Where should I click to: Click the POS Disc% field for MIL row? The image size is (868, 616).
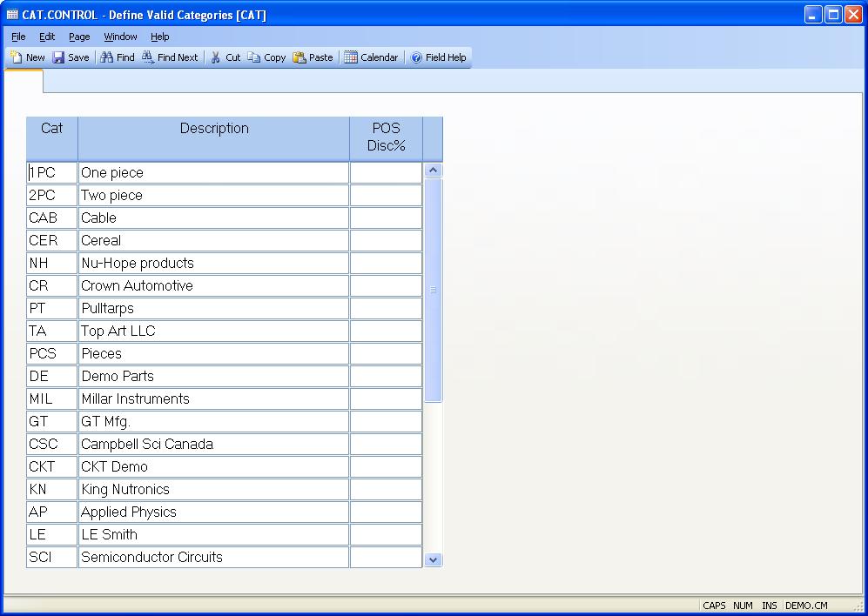pyautogui.click(x=386, y=399)
